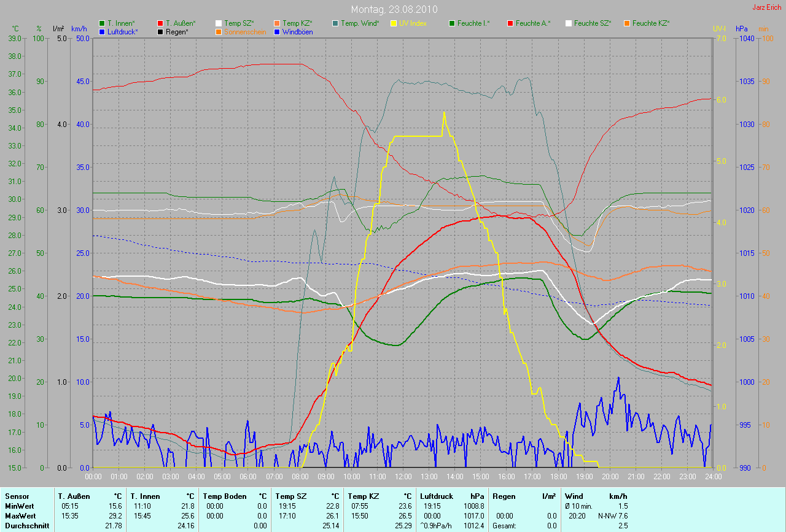Select the Luftdruck column header in table
Viewport: 786px width, 532px height.
[436, 496]
